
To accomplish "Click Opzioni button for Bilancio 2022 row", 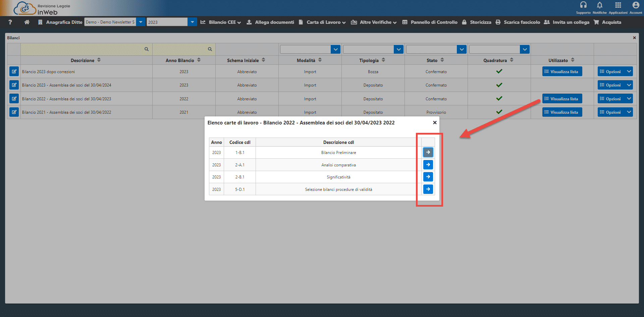I will [x=611, y=99].
